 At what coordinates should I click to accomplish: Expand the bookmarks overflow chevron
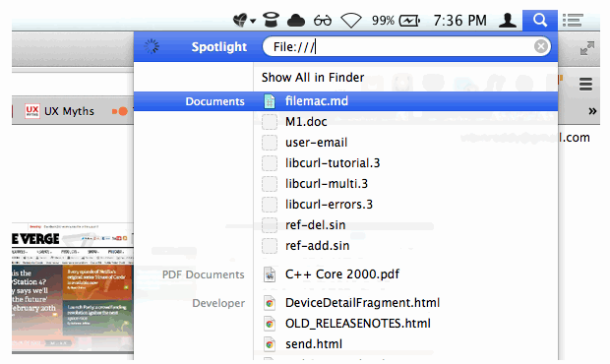592,111
